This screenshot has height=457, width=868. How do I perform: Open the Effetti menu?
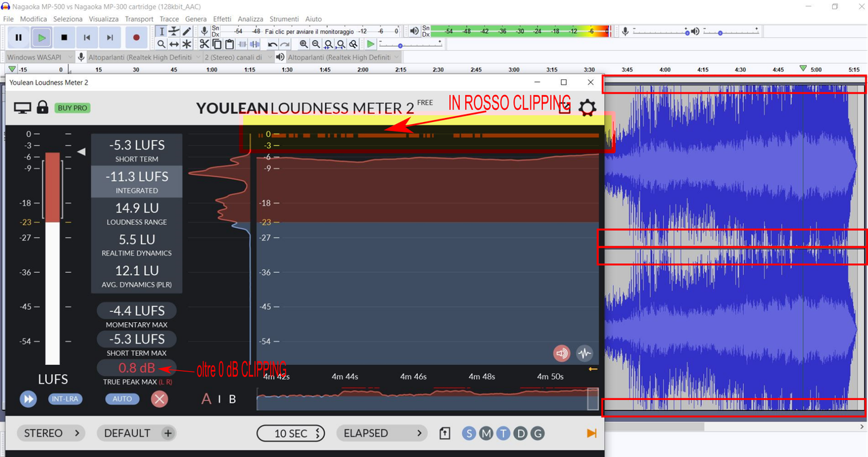(x=222, y=19)
